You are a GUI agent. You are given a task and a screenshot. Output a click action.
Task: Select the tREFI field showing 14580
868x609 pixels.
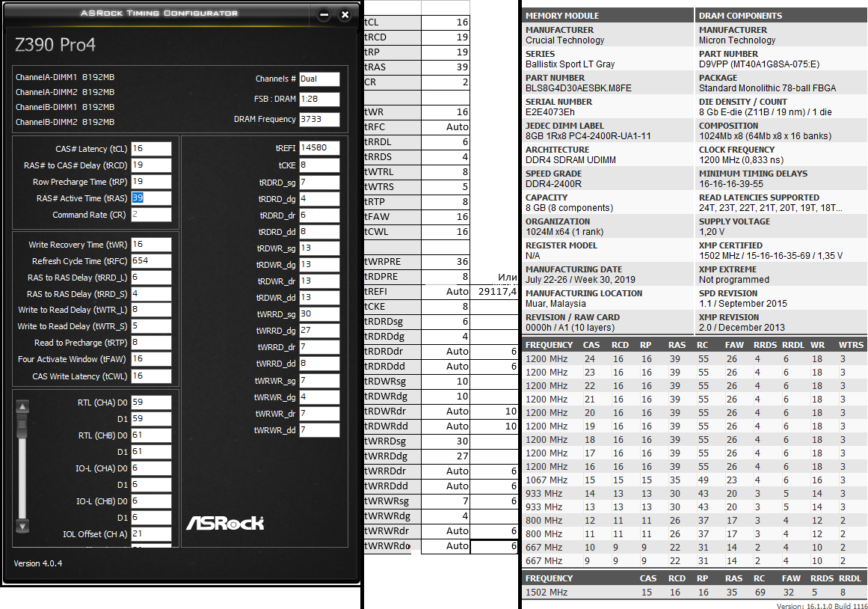[x=319, y=148]
